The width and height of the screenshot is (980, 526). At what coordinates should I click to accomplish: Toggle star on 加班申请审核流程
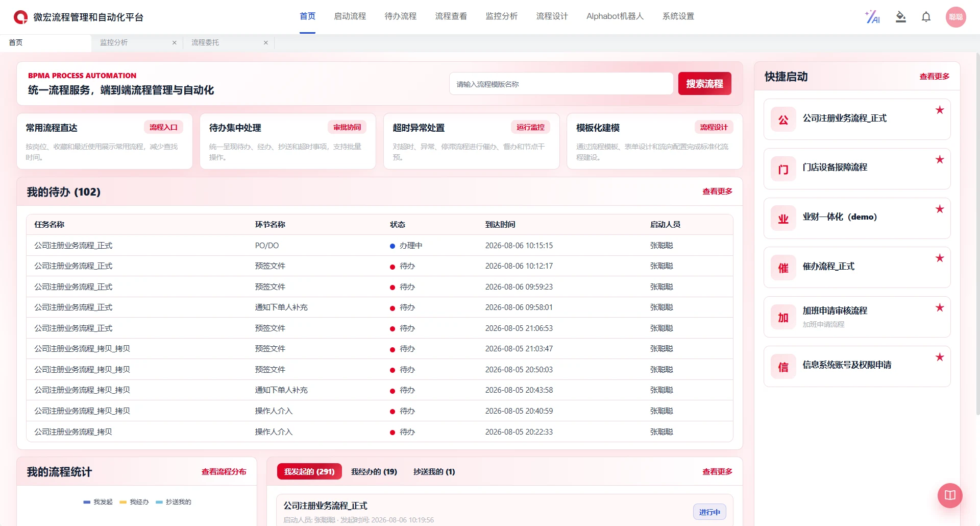click(940, 307)
